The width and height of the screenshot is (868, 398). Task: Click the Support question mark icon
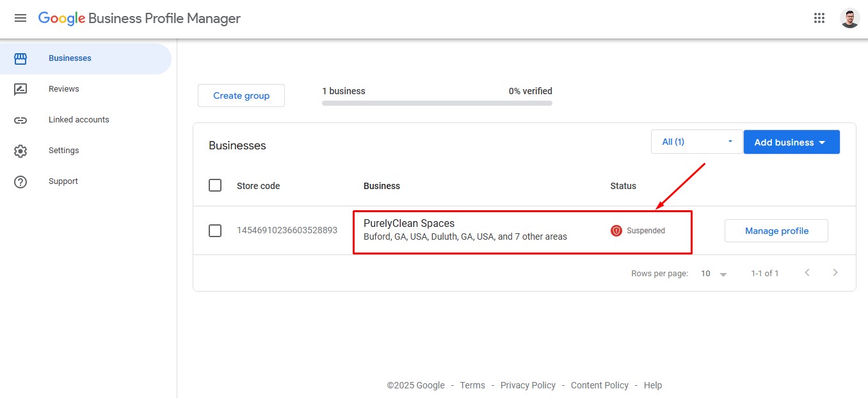20,181
